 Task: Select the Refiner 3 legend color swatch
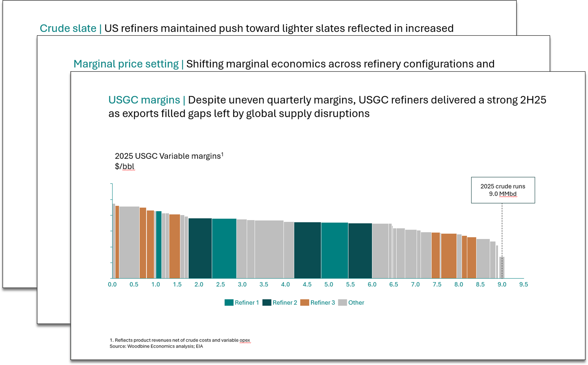click(x=305, y=303)
